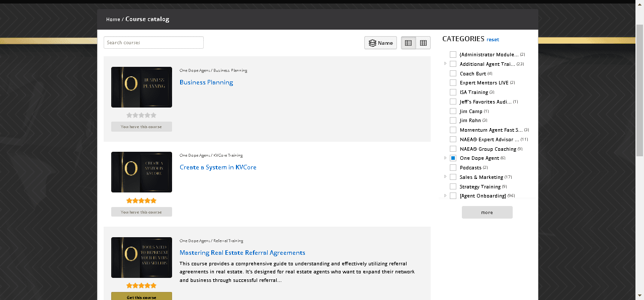Viewport: 644px width, 300px height.
Task: Reset the category filters
Action: tap(493, 40)
